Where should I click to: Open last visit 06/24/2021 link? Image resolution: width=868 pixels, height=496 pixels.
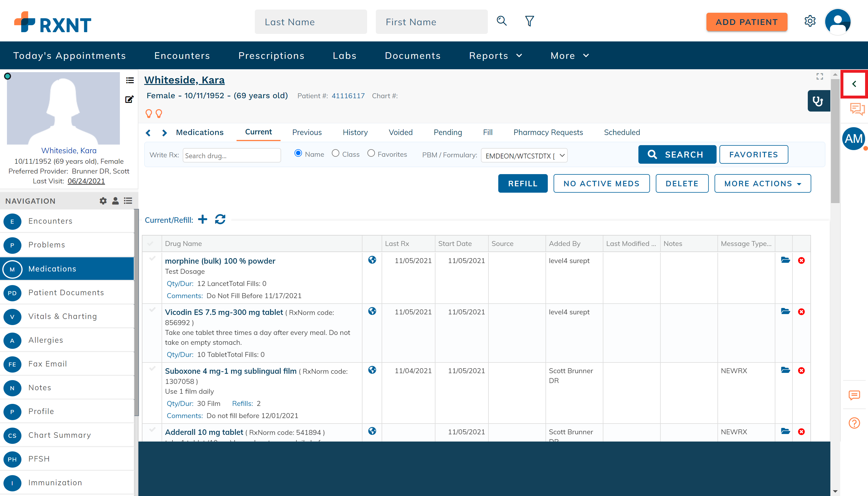click(x=86, y=181)
